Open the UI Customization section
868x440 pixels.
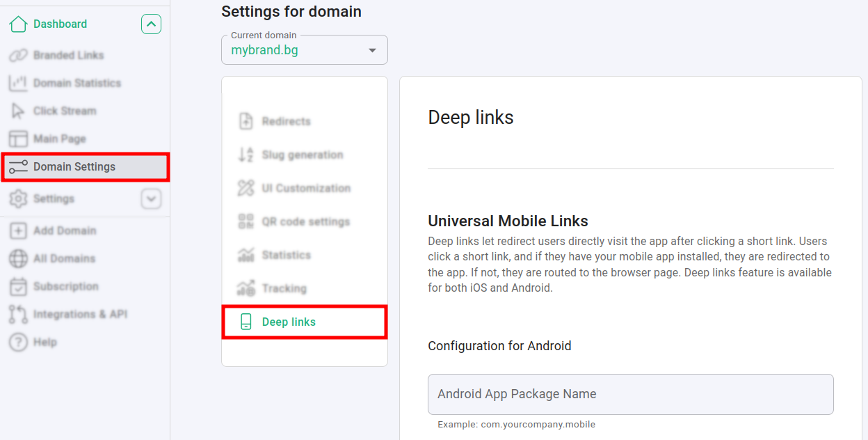(x=305, y=188)
